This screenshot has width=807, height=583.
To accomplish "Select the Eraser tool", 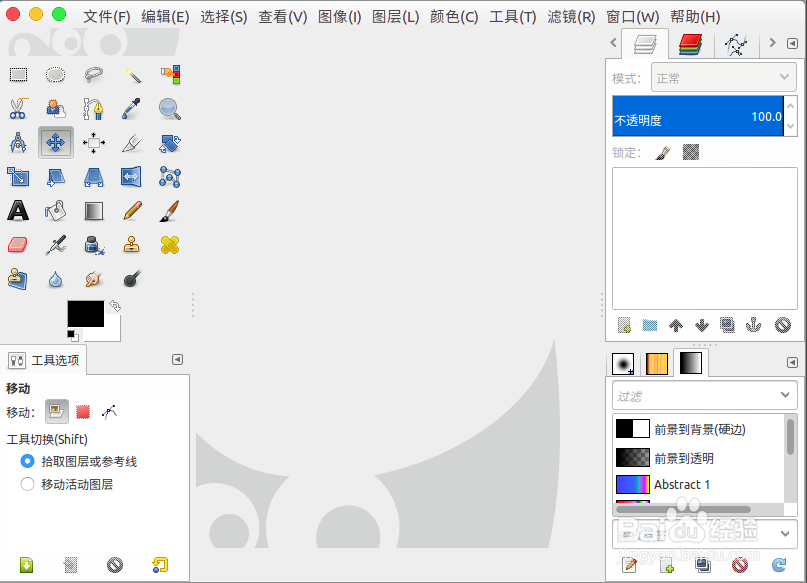I will (18, 245).
